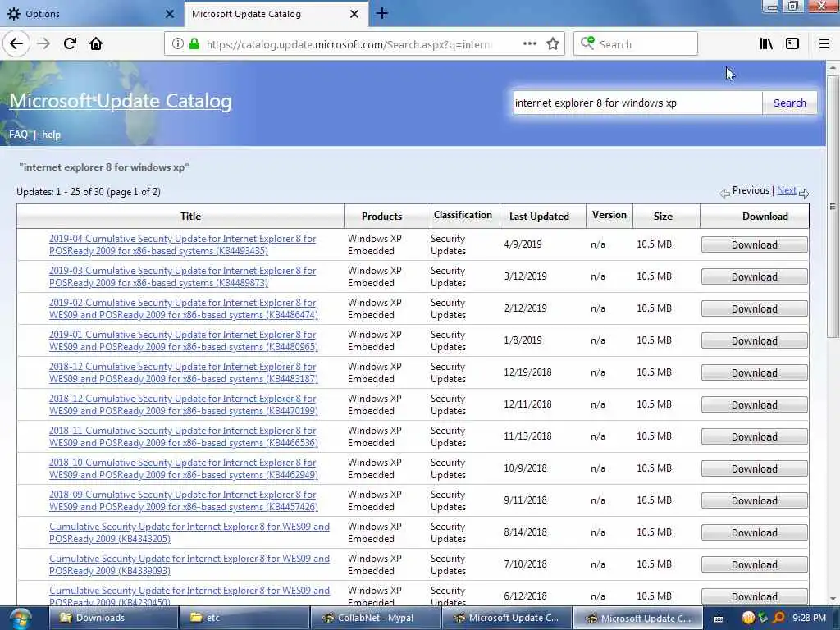Open update KB4493435 link

coord(182,244)
